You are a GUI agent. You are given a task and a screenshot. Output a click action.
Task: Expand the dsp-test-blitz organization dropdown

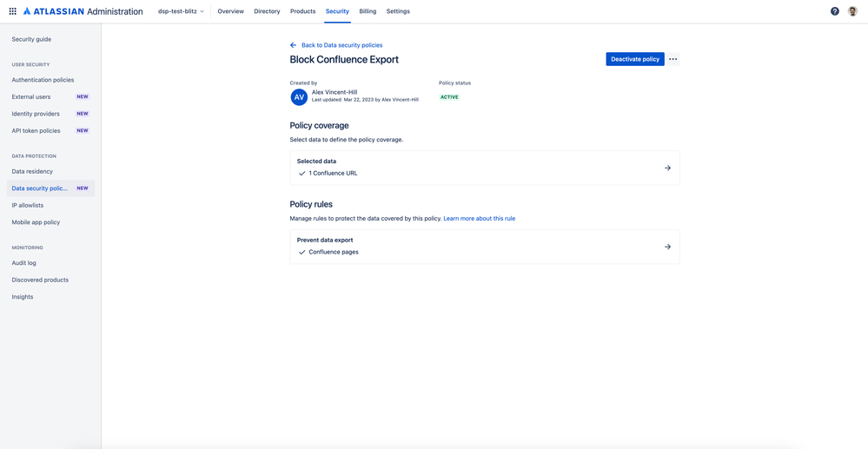(x=181, y=11)
